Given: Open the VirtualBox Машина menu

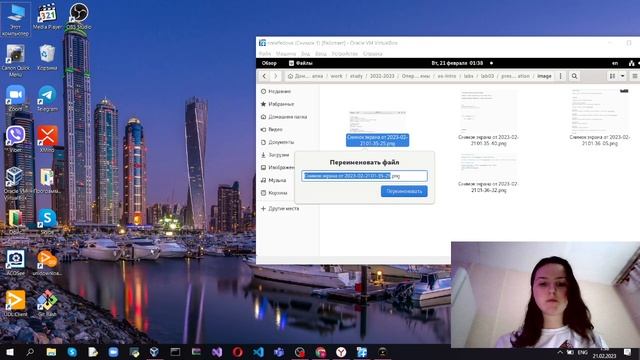Looking at the screenshot, I should (286, 53).
